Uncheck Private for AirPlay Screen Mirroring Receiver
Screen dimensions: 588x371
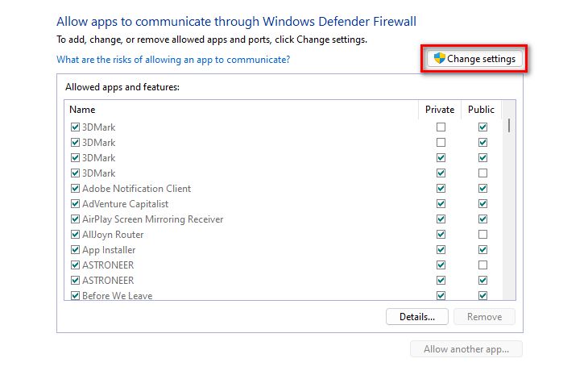pyautogui.click(x=441, y=219)
